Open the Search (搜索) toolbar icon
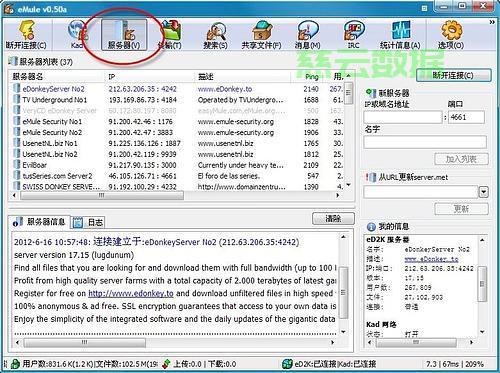 point(216,35)
